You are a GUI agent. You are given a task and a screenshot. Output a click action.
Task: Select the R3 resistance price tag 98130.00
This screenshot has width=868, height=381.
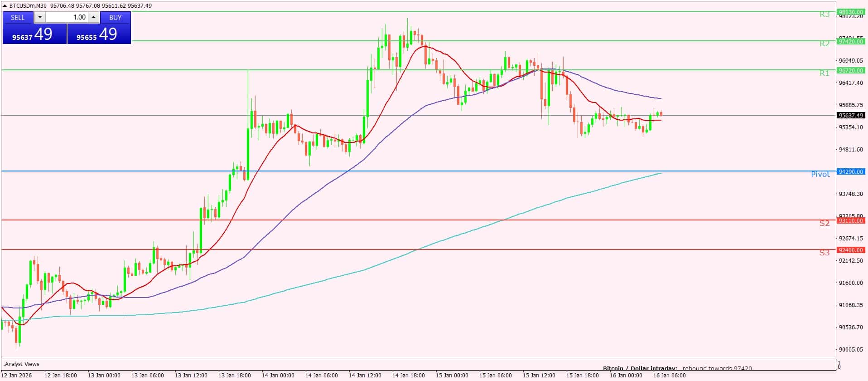click(851, 12)
